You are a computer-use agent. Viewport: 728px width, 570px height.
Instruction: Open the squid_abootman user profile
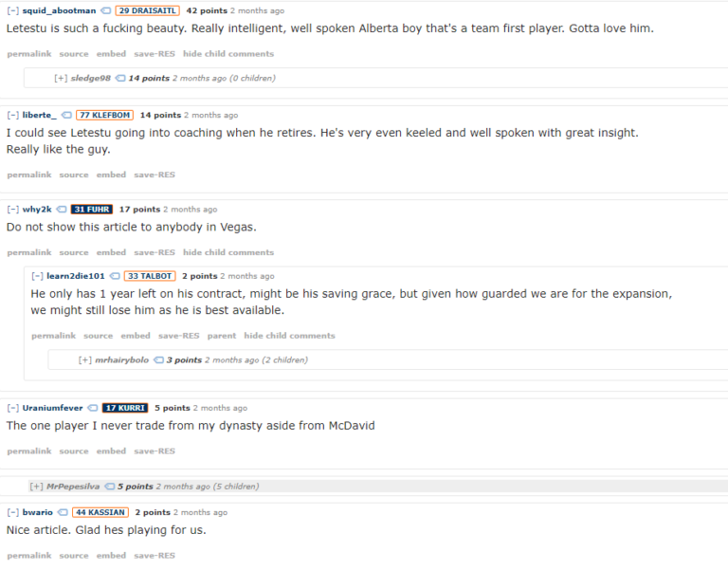(59, 10)
